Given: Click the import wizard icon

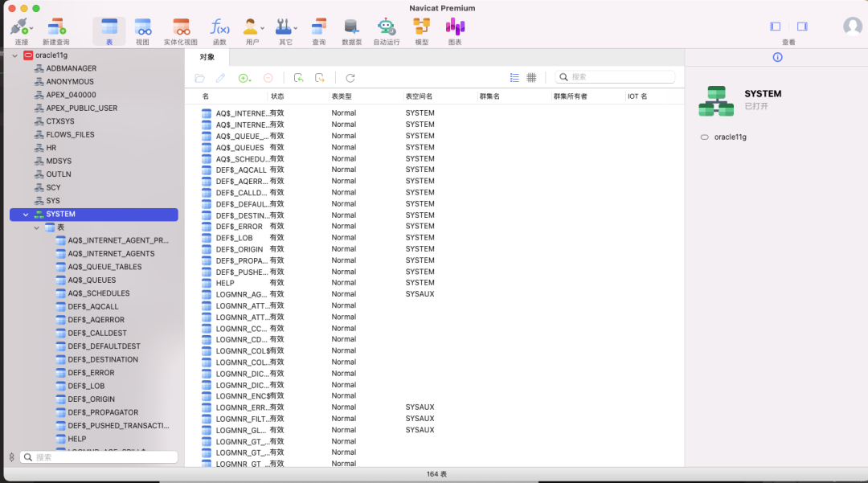Looking at the screenshot, I should (x=298, y=78).
